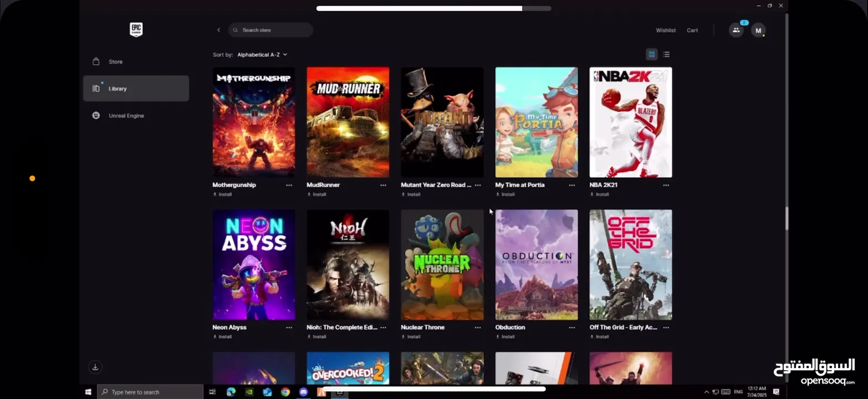Open the NBA 2K21 cover thumbnail
Image resolution: width=868 pixels, height=399 pixels.
click(x=631, y=122)
